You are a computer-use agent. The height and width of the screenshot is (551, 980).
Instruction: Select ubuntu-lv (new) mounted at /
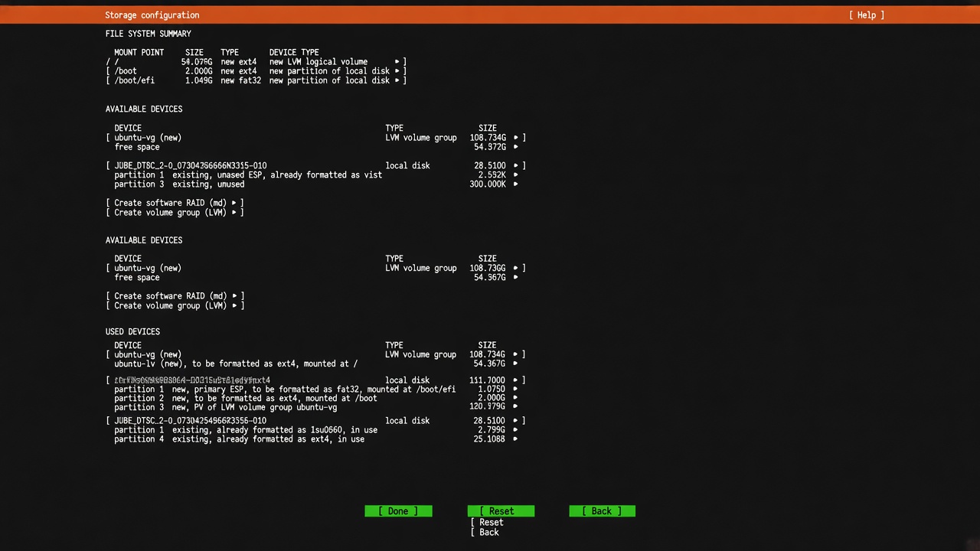(x=315, y=364)
